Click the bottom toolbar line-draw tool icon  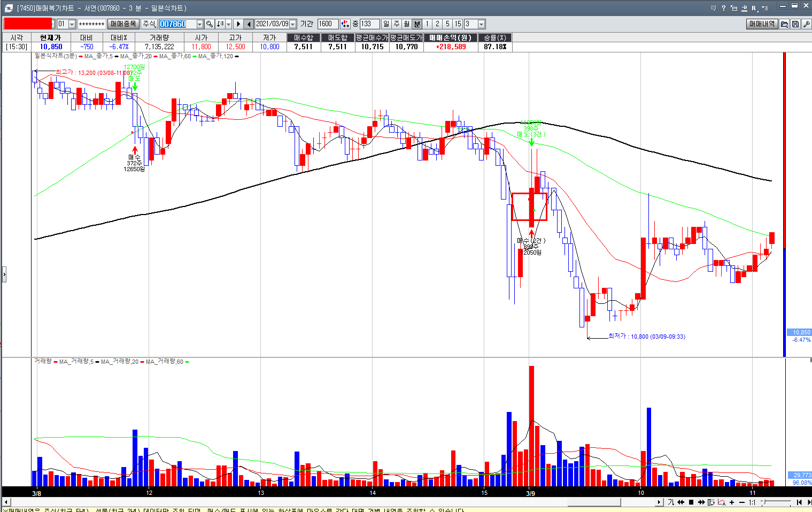(x=671, y=502)
